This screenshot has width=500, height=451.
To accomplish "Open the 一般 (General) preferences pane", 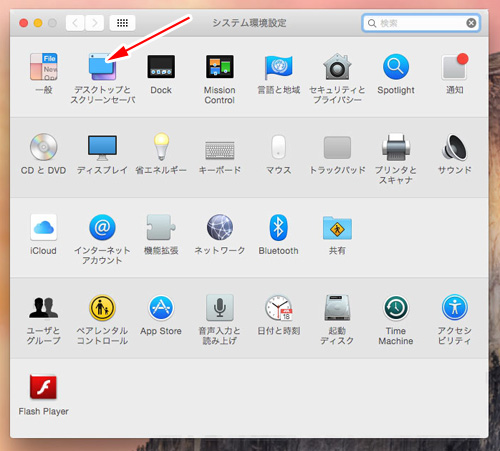I will [x=44, y=67].
